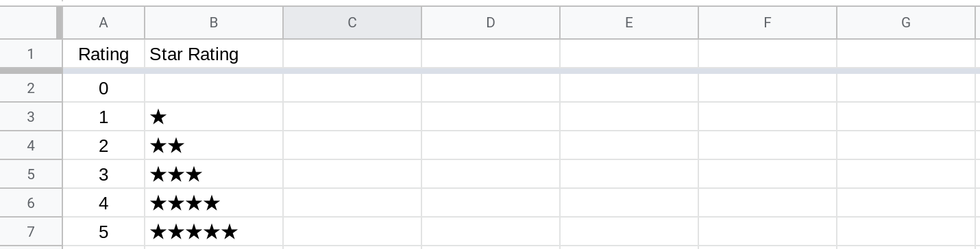Select row 5 header

coord(31,174)
